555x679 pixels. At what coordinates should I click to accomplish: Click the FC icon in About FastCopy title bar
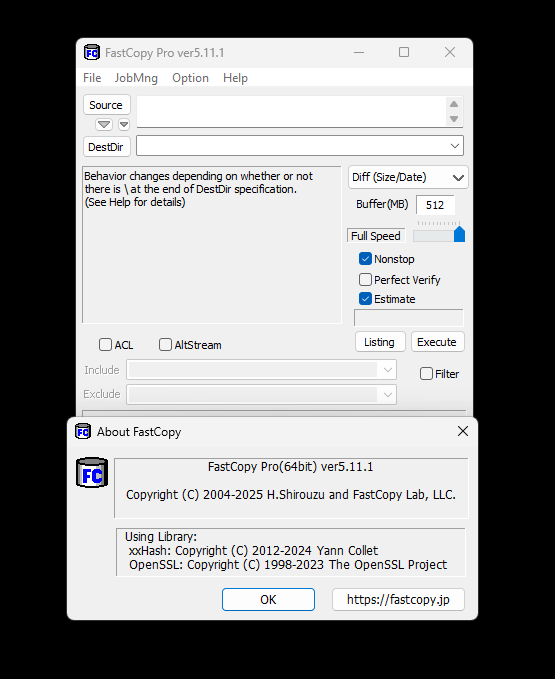pyautogui.click(x=83, y=431)
